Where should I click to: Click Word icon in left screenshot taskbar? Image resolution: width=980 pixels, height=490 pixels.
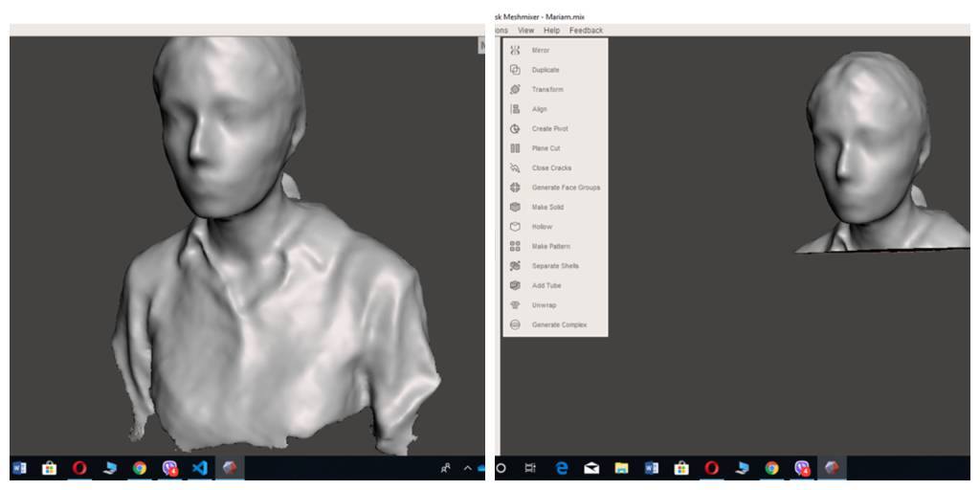(x=19, y=468)
